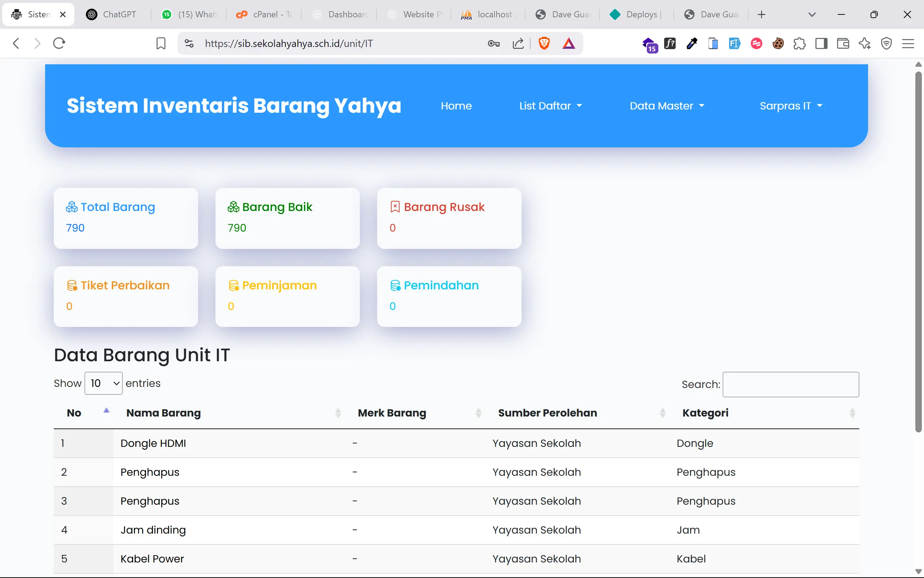The height and width of the screenshot is (578, 924).
Task: Open the tab search chevron dropdown
Action: [812, 14]
